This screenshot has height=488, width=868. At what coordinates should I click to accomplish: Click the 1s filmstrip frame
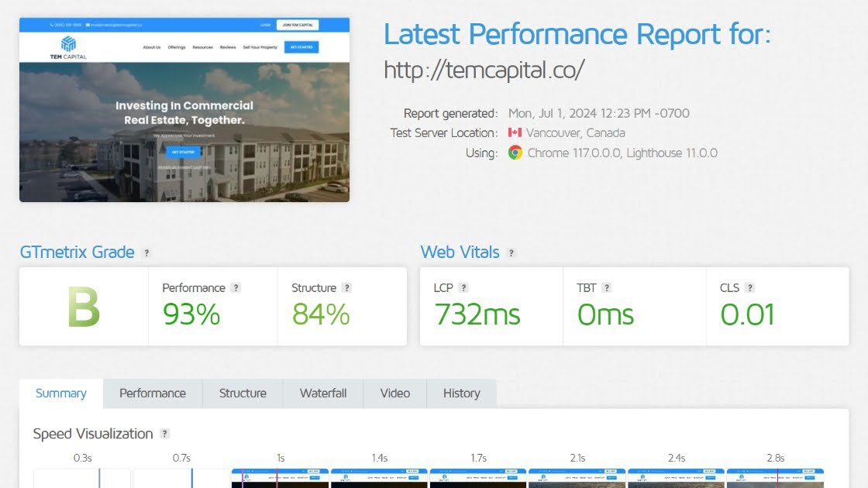click(281, 478)
